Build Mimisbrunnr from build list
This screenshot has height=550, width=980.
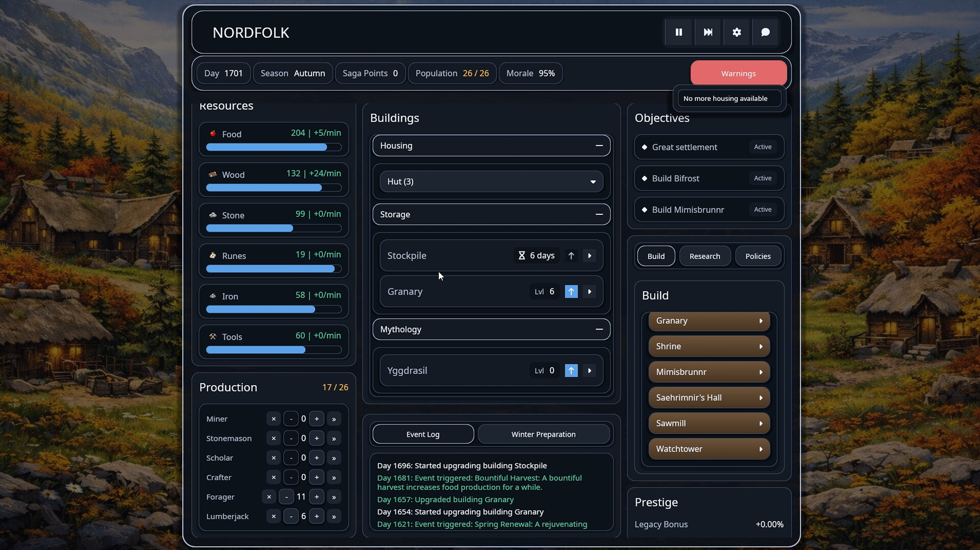pyautogui.click(x=709, y=372)
